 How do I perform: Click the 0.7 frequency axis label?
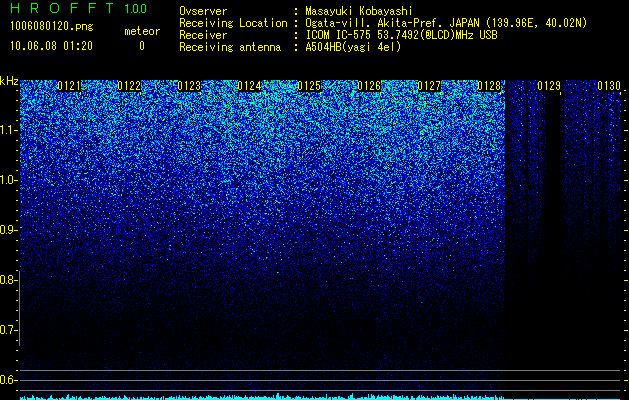click(x=8, y=330)
